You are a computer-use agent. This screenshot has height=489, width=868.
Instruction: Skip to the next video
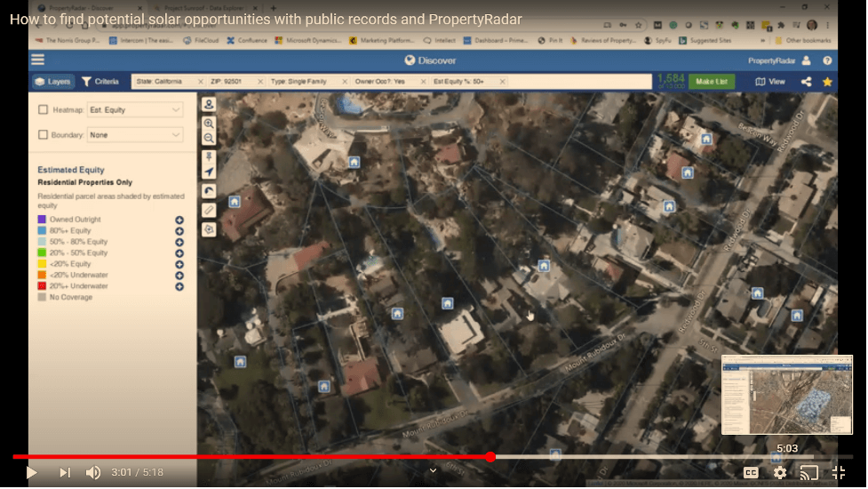[65, 472]
